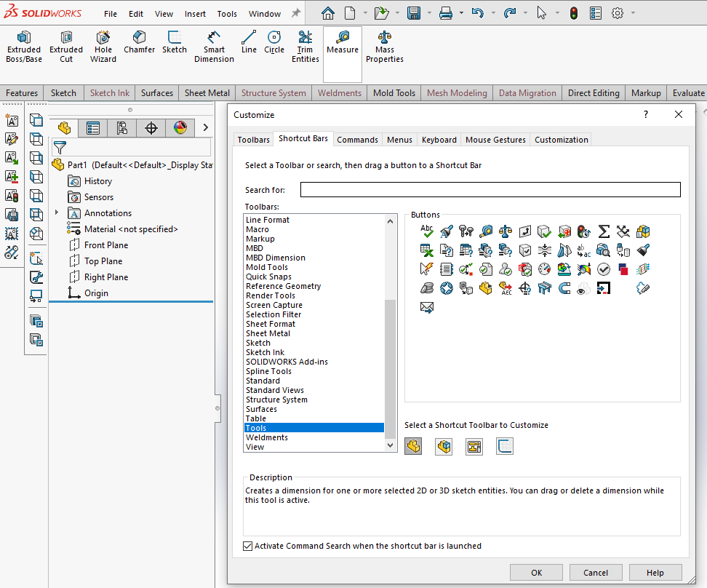Open the PropertyManager tab icon

point(93,128)
